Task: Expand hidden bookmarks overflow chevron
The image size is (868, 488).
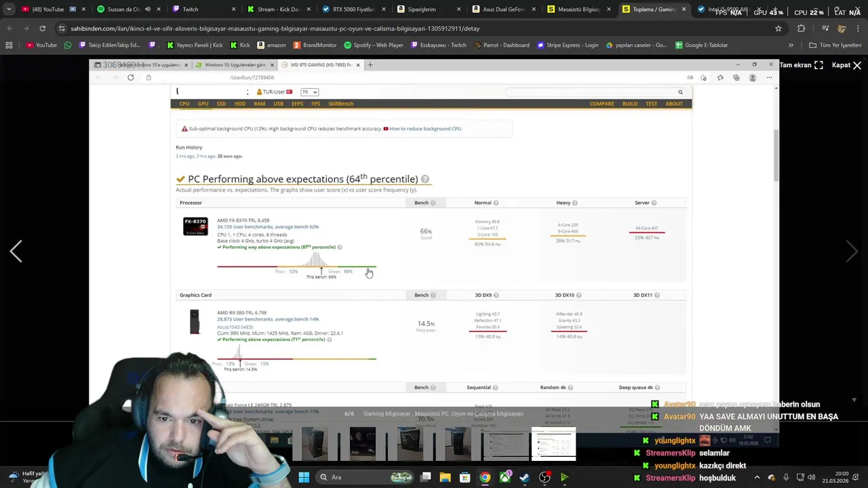Action: (791, 45)
